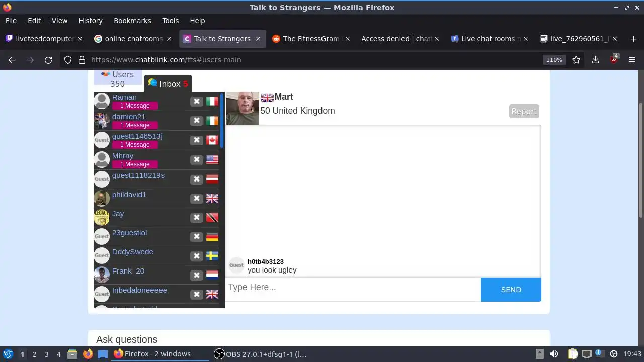Open the Bookmarks menu

coord(132,21)
